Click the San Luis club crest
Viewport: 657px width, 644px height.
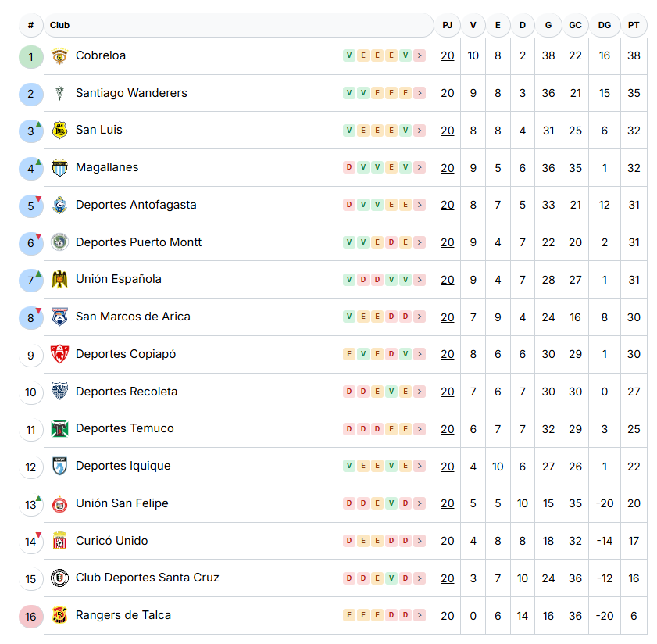(x=59, y=131)
